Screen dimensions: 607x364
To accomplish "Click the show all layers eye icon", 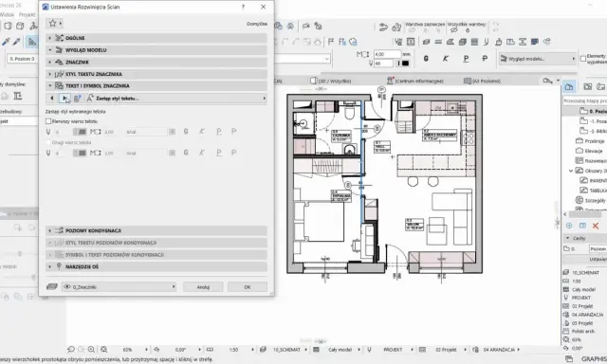I will coord(455,30).
